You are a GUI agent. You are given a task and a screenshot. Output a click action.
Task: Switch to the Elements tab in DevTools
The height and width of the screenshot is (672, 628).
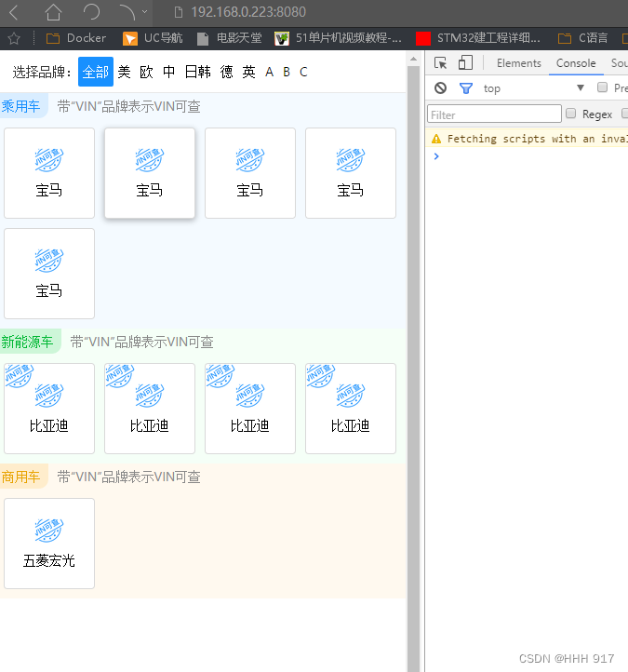coord(519,63)
